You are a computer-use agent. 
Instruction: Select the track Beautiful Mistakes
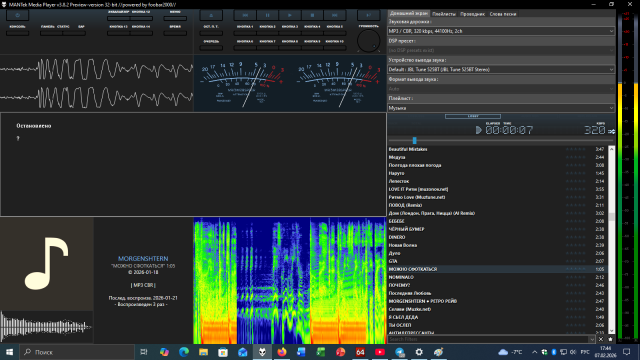(497, 149)
